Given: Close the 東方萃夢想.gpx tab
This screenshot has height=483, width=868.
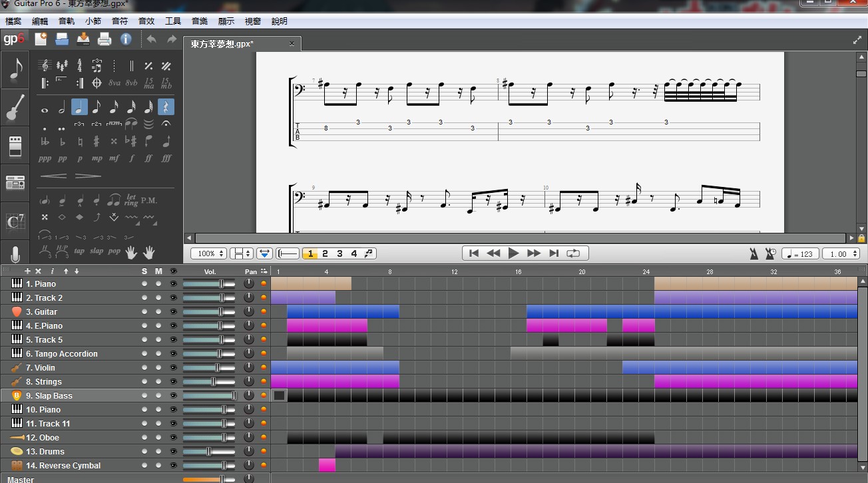Looking at the screenshot, I should click(x=292, y=44).
